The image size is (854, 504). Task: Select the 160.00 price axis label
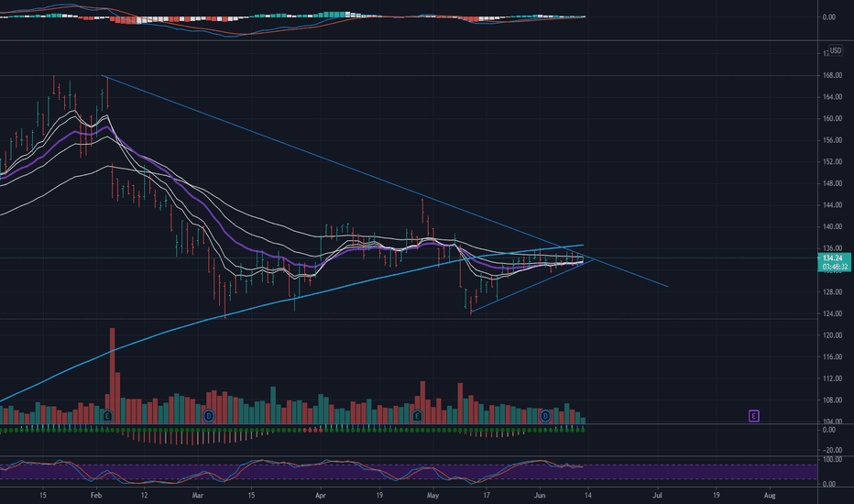832,119
